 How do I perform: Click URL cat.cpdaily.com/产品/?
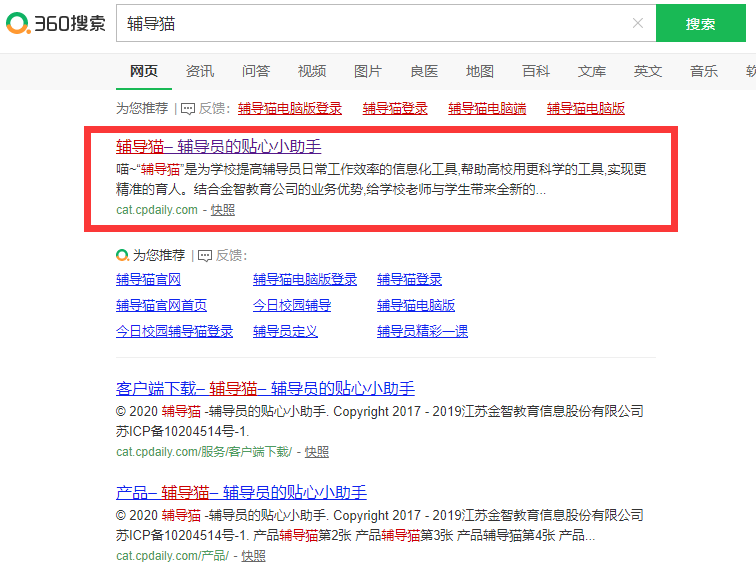click(173, 556)
